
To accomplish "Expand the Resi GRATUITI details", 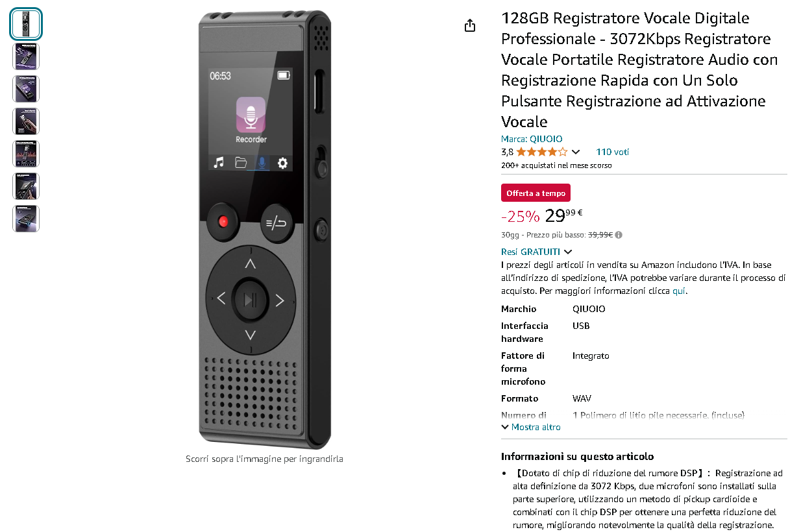I will click(536, 252).
